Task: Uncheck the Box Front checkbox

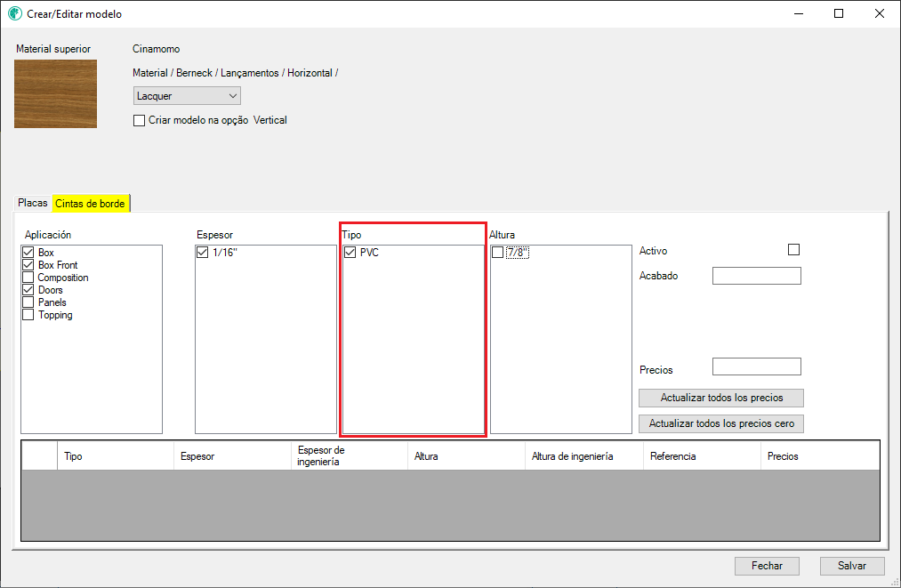Action: click(28, 265)
